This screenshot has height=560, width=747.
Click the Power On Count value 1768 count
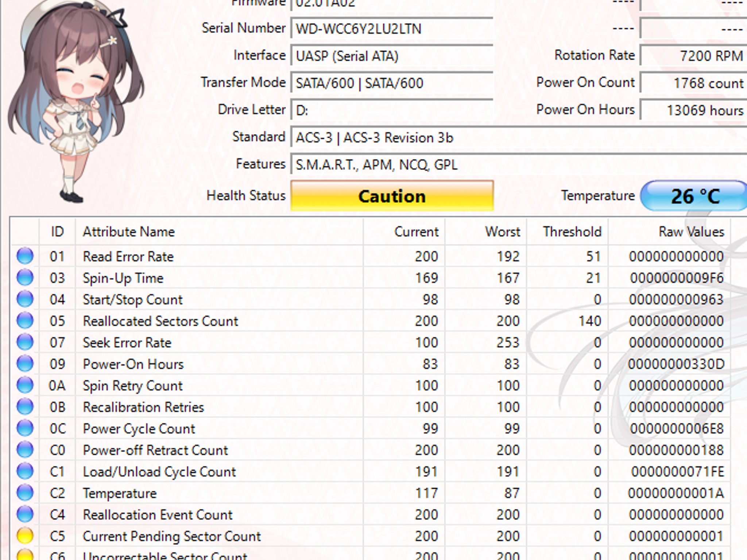click(x=693, y=83)
